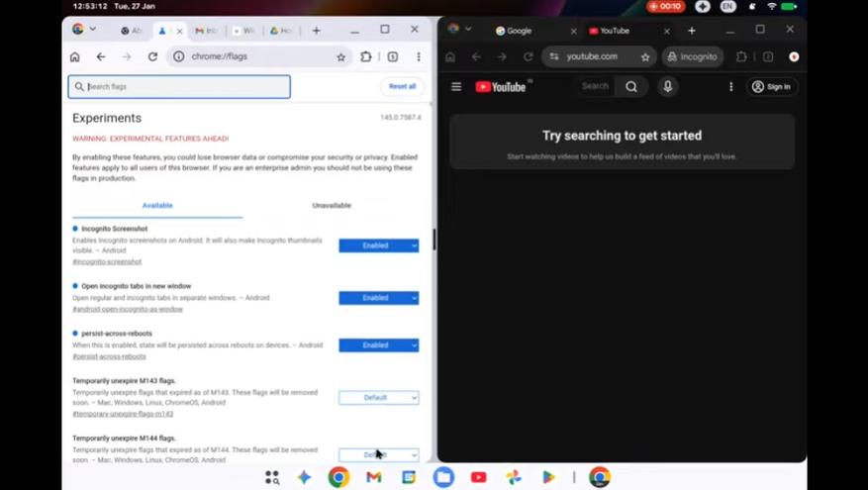
Task: Click the home icon in the Incognito window
Action: (450, 57)
